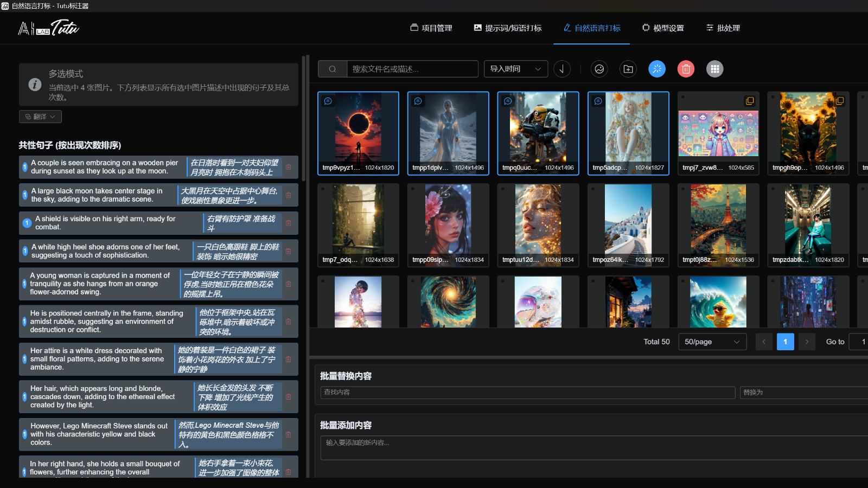Delete the 'A shield is visible' sentence
This screenshot has width=868, height=488.
[x=289, y=223]
